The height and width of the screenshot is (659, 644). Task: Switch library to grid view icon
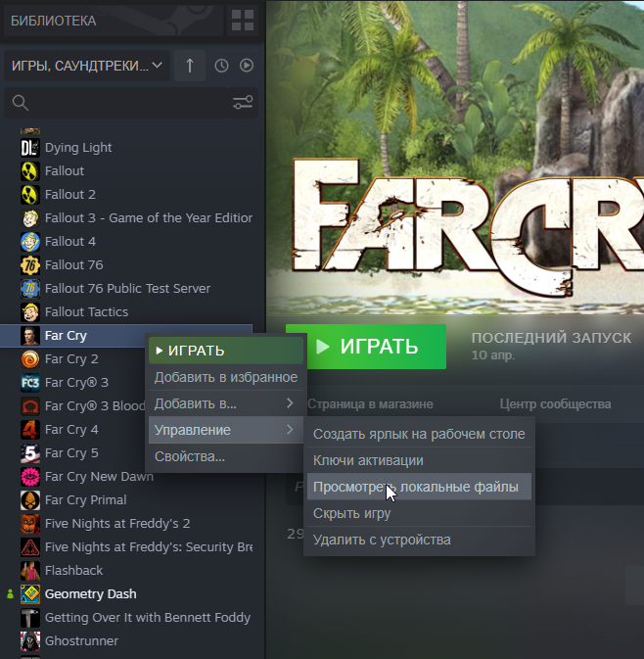coord(243,21)
